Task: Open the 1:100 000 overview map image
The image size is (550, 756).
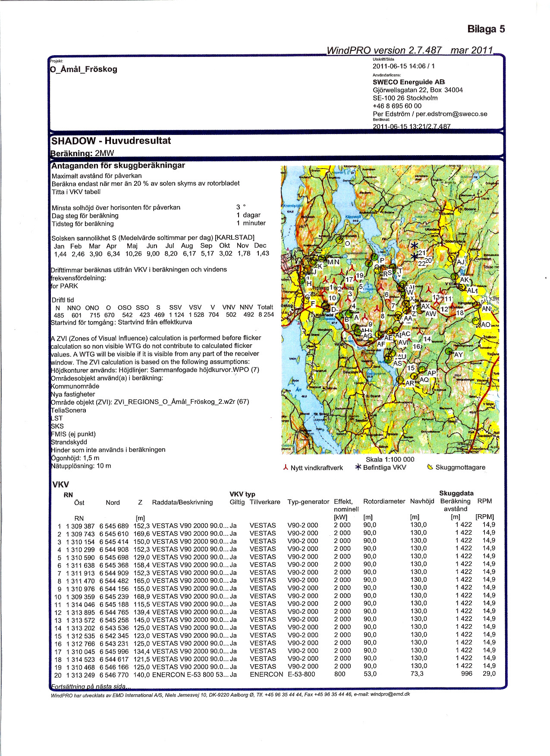Action: pos(390,309)
